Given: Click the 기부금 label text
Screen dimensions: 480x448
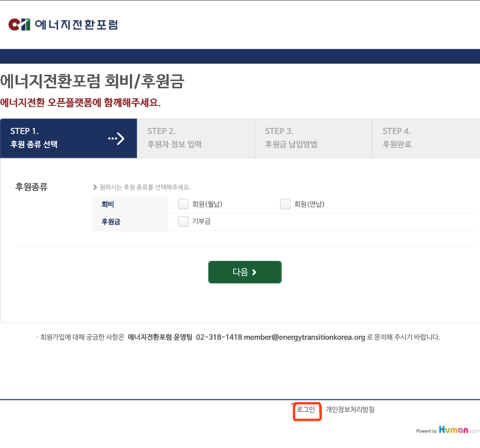Looking at the screenshot, I should click(x=201, y=221).
